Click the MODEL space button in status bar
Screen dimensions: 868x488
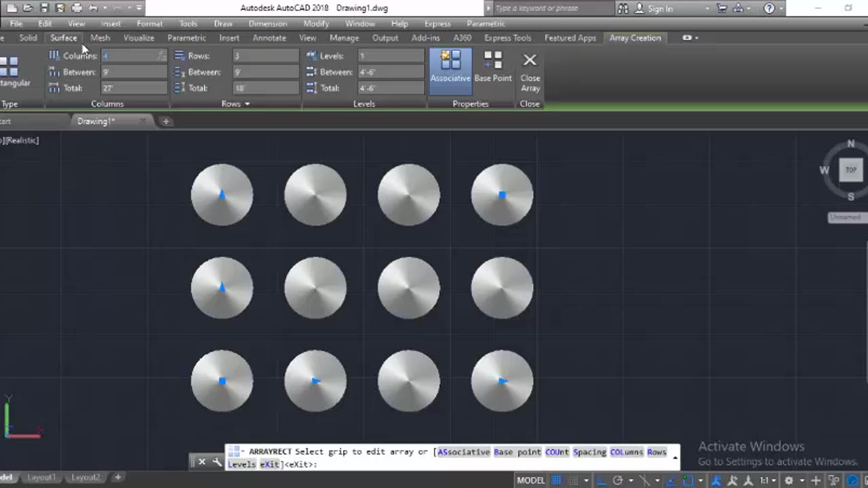531,480
